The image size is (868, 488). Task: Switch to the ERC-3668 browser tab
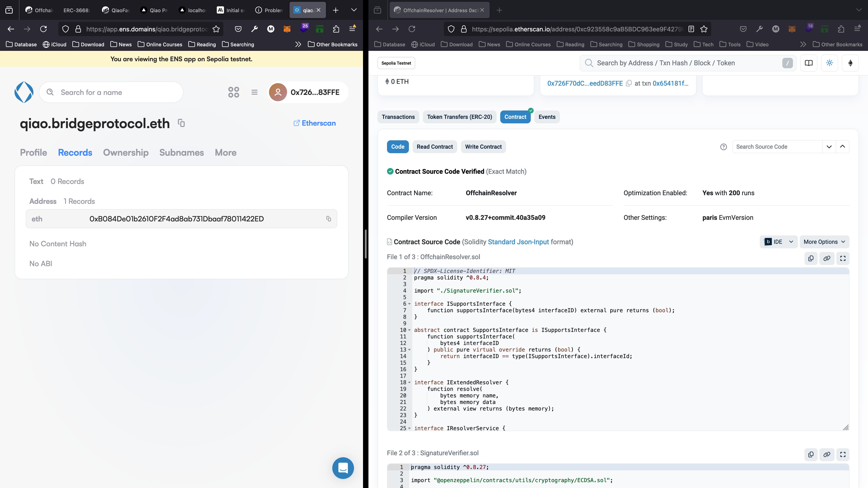pos(76,10)
